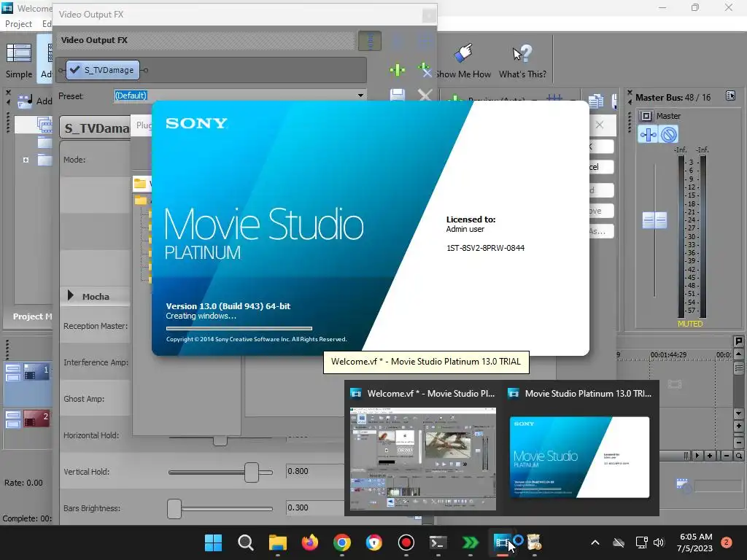
Task: Click the timeline zoom magnifier icon
Action: (x=738, y=456)
